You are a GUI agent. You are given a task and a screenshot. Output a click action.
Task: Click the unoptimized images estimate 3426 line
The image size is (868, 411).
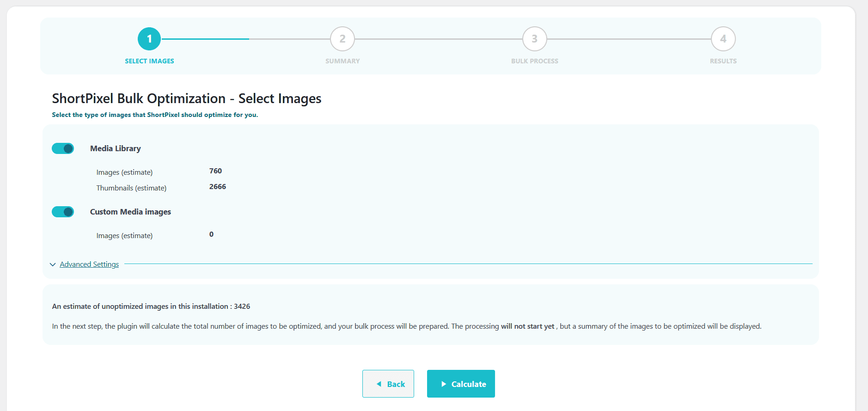click(151, 307)
